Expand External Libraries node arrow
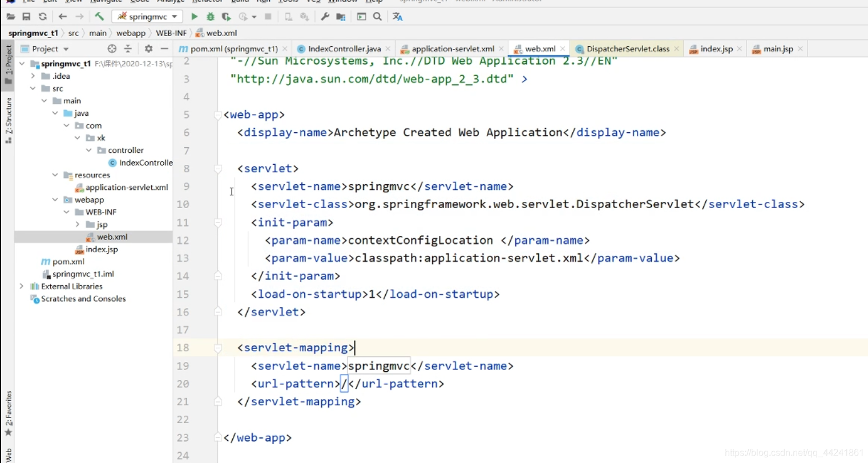Image resolution: width=868 pixels, height=463 pixels. click(x=22, y=286)
